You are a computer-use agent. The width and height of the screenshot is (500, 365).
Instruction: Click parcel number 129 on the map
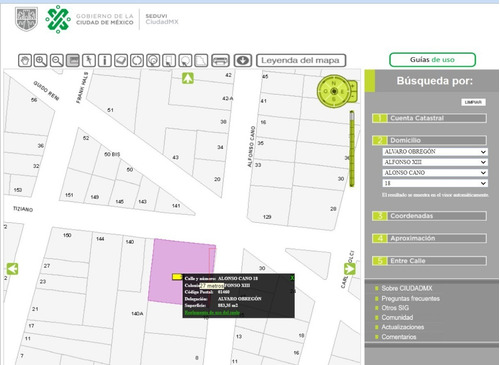[267, 217]
